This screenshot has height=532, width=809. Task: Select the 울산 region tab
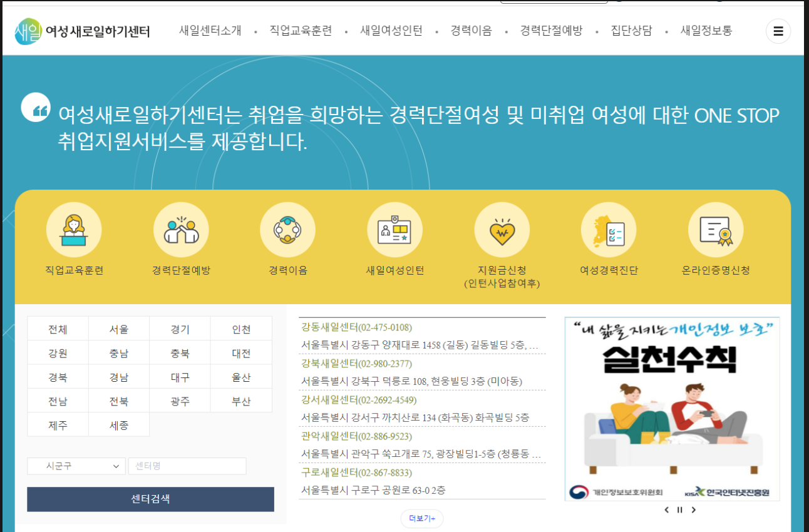tap(241, 377)
